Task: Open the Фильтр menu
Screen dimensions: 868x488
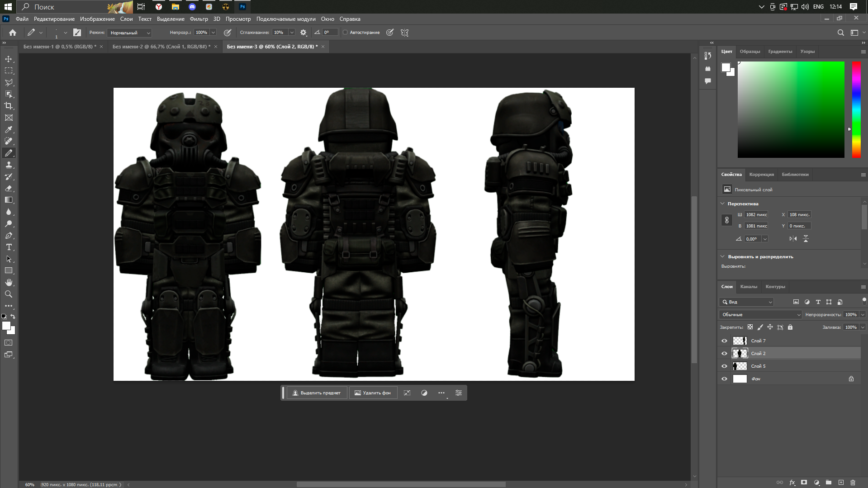Action: (x=199, y=19)
